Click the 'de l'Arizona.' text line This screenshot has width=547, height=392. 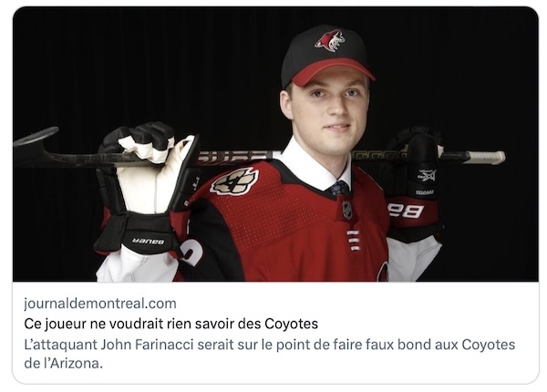pos(64,364)
